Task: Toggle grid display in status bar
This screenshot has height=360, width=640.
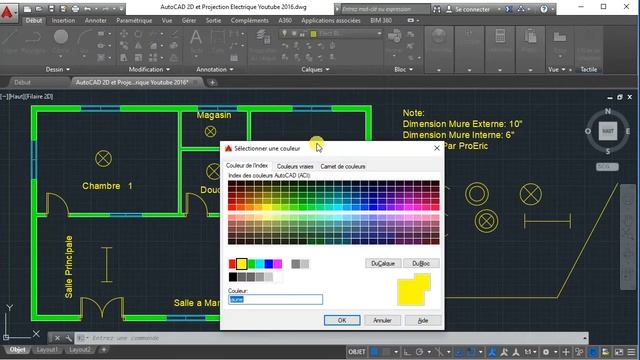Action: (x=374, y=351)
